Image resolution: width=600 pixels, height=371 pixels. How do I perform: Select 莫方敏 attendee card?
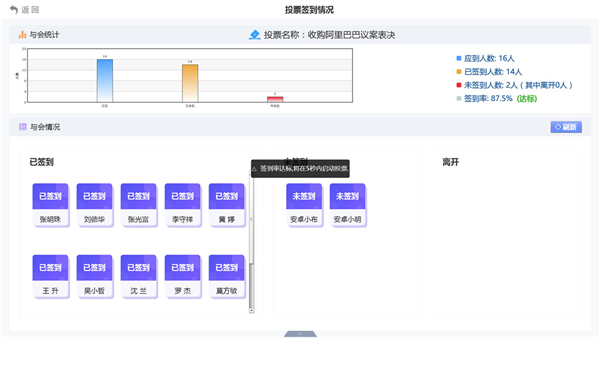[227, 276]
